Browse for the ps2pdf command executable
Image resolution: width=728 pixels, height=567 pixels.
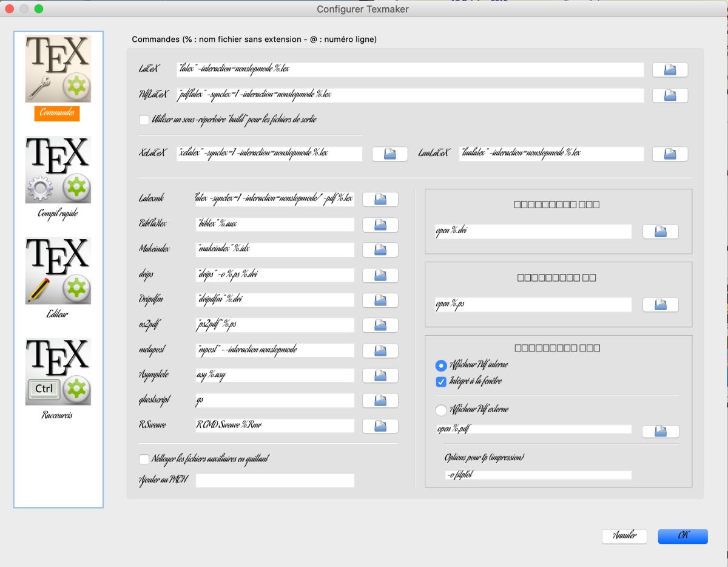coord(380,325)
